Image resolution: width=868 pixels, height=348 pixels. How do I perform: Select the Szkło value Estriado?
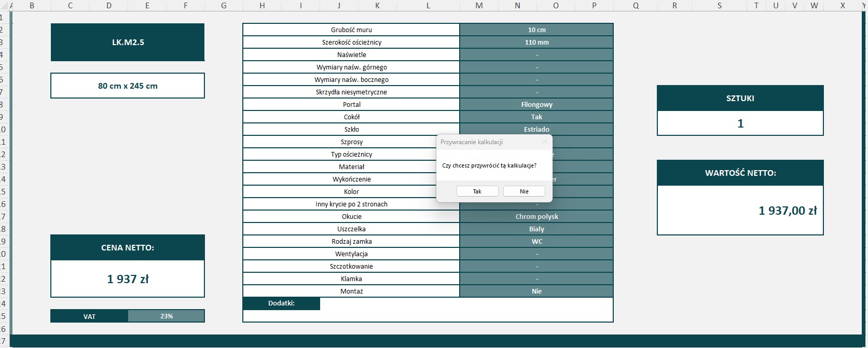point(536,129)
